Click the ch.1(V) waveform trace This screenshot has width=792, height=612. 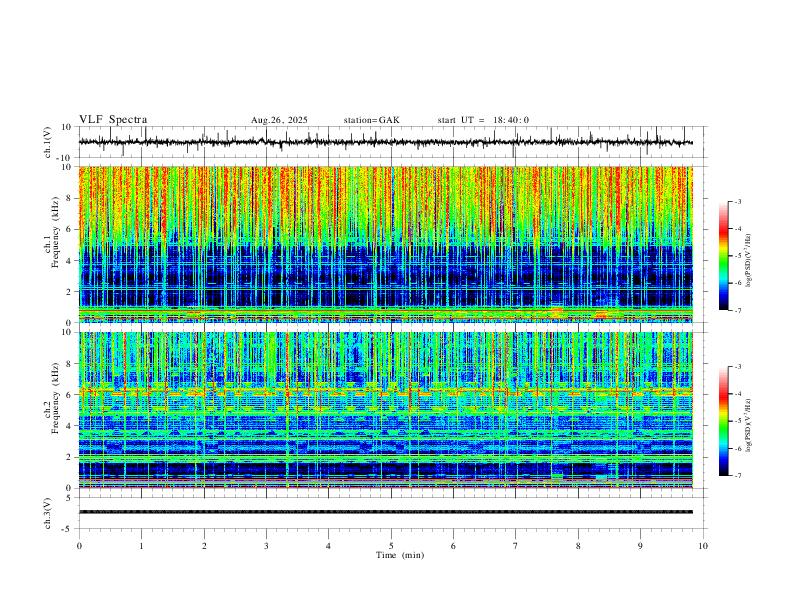pos(386,142)
